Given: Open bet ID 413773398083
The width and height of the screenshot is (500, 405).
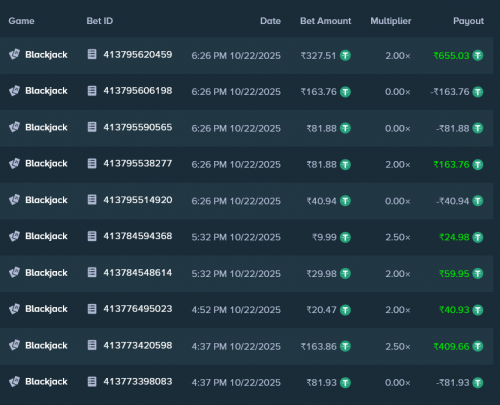Looking at the screenshot, I should (x=138, y=381).
